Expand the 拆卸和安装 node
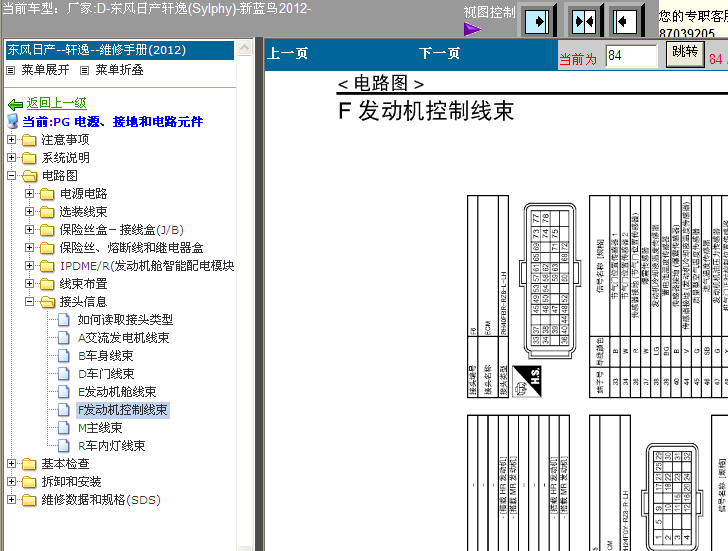728x551 pixels. pos(12,481)
